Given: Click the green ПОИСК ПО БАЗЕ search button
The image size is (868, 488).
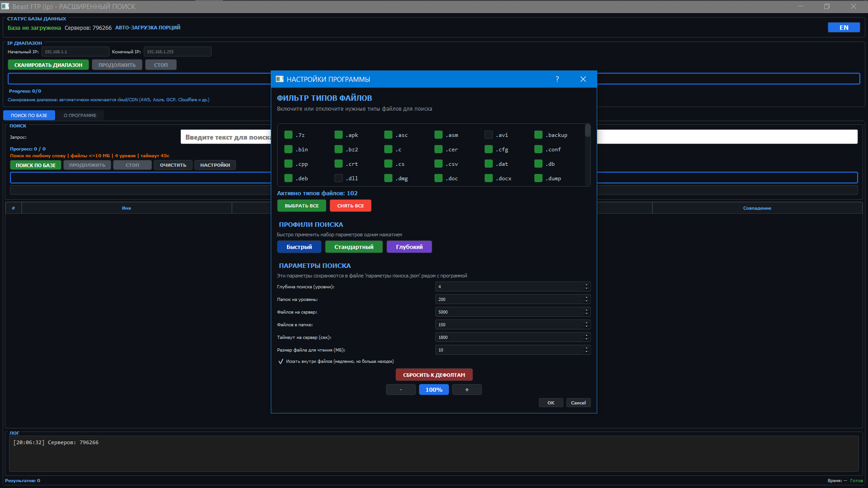Looking at the screenshot, I should coord(36,165).
